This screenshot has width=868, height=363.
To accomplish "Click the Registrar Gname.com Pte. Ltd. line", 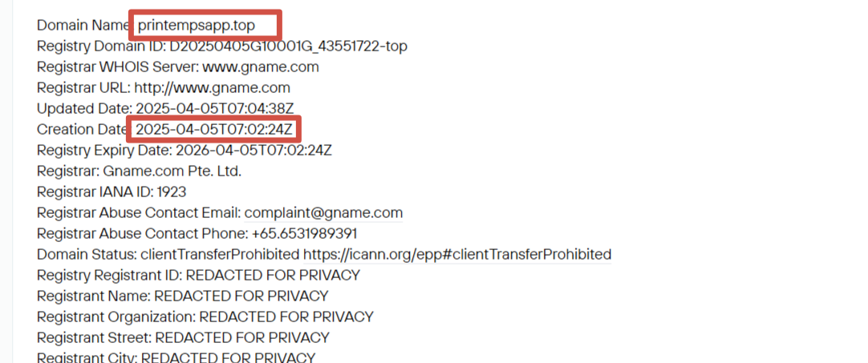I will click(x=139, y=171).
